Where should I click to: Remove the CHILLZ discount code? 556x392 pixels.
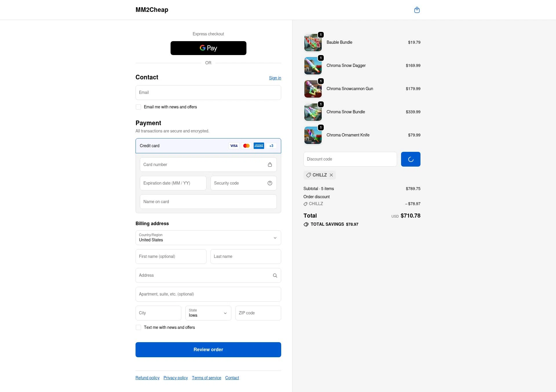click(331, 175)
